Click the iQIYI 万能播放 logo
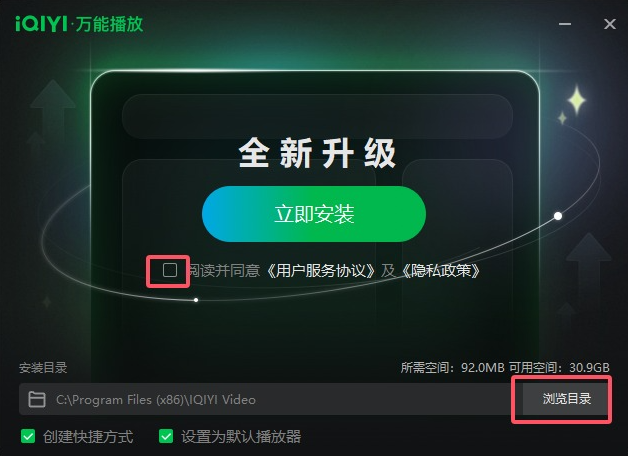 pos(79,24)
